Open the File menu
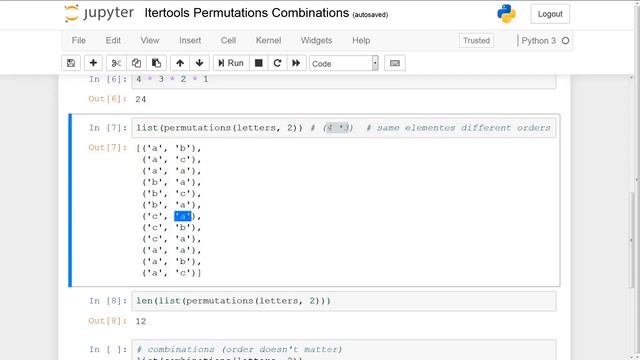 click(79, 40)
